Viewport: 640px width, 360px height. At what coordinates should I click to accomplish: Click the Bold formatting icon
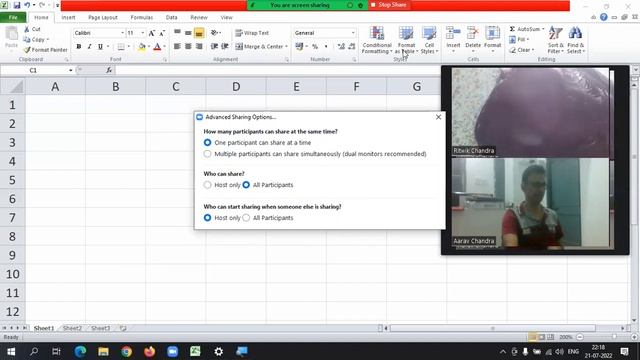tap(79, 47)
